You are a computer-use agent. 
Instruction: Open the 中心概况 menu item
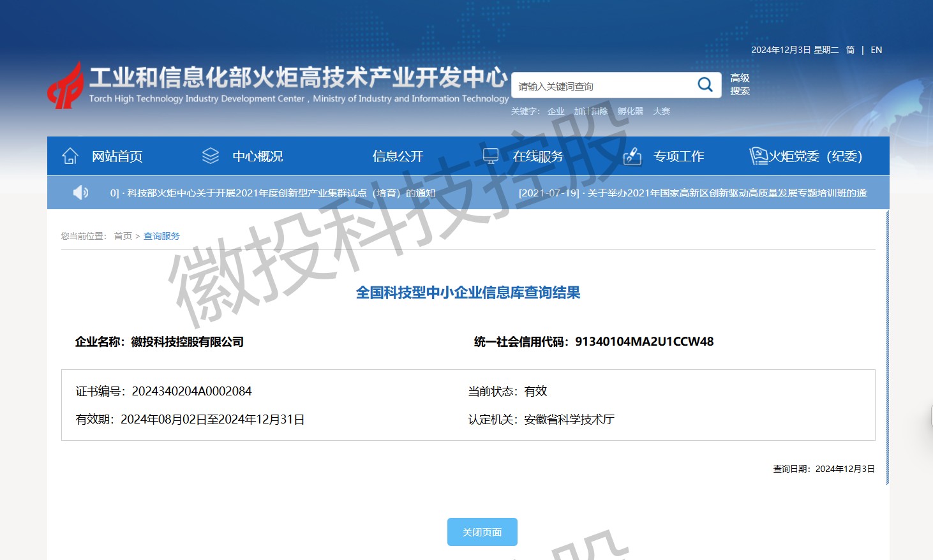(258, 156)
